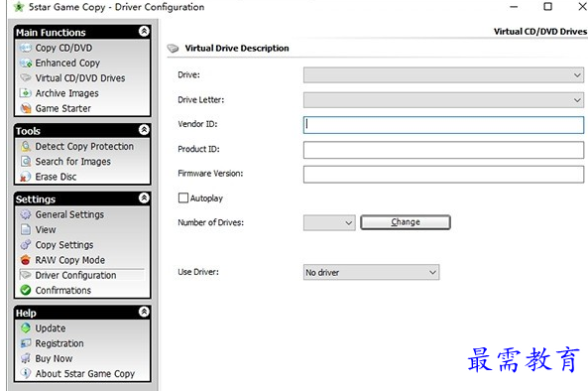Minimize the 5star Game Copy window
This screenshot has height=391, width=588.
coord(514,7)
